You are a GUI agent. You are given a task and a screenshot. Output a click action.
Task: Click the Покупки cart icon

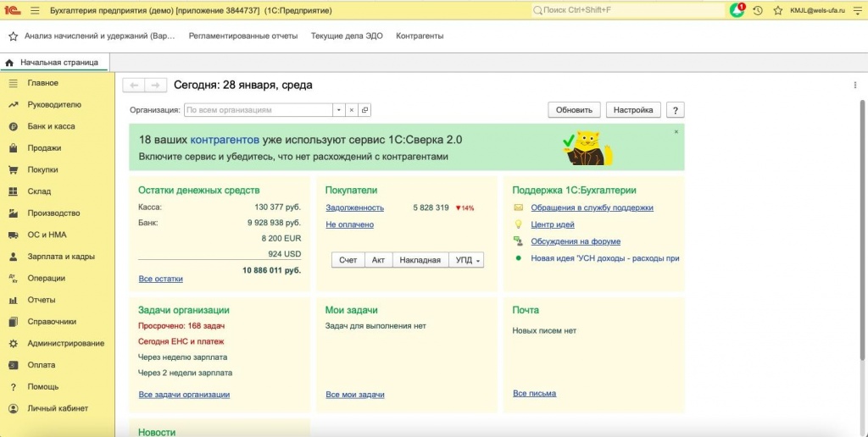point(14,170)
